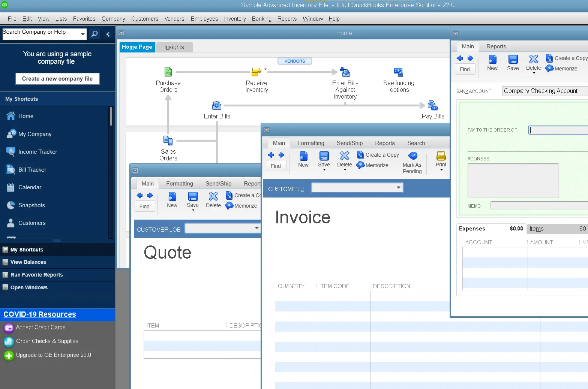Open the Calendar shortcut

[x=30, y=187]
